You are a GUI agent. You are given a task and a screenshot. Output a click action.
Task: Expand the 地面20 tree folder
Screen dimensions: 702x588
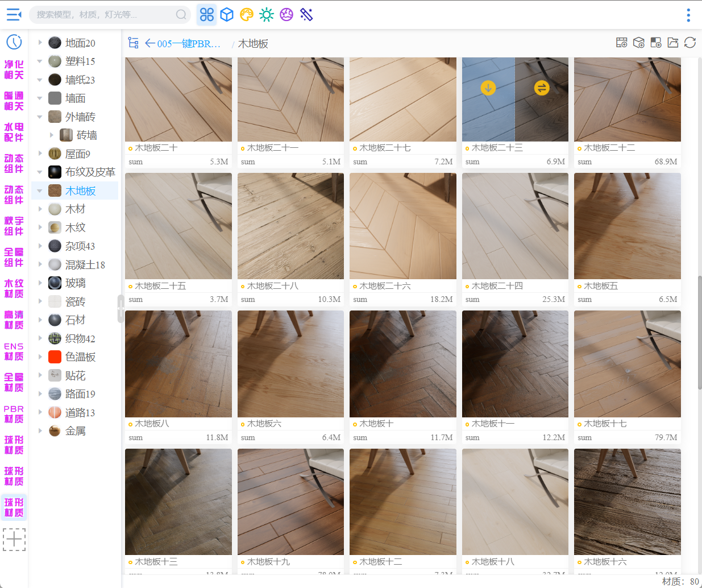click(x=40, y=43)
